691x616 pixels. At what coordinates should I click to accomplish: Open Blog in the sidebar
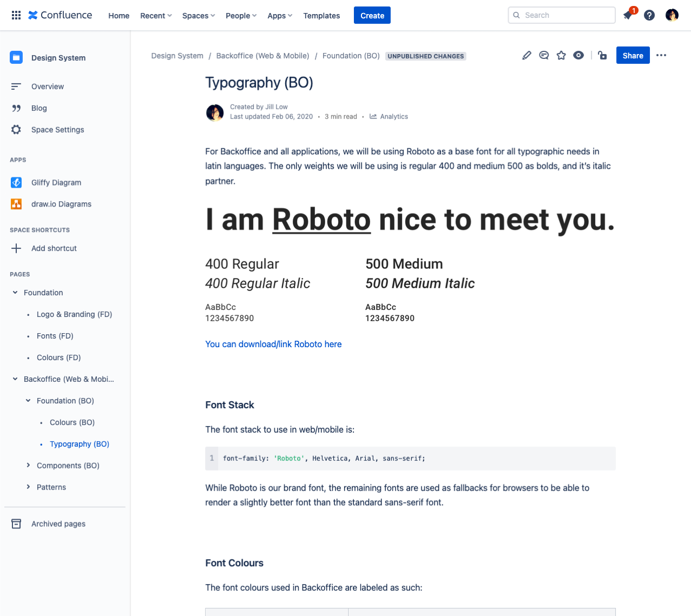point(39,108)
